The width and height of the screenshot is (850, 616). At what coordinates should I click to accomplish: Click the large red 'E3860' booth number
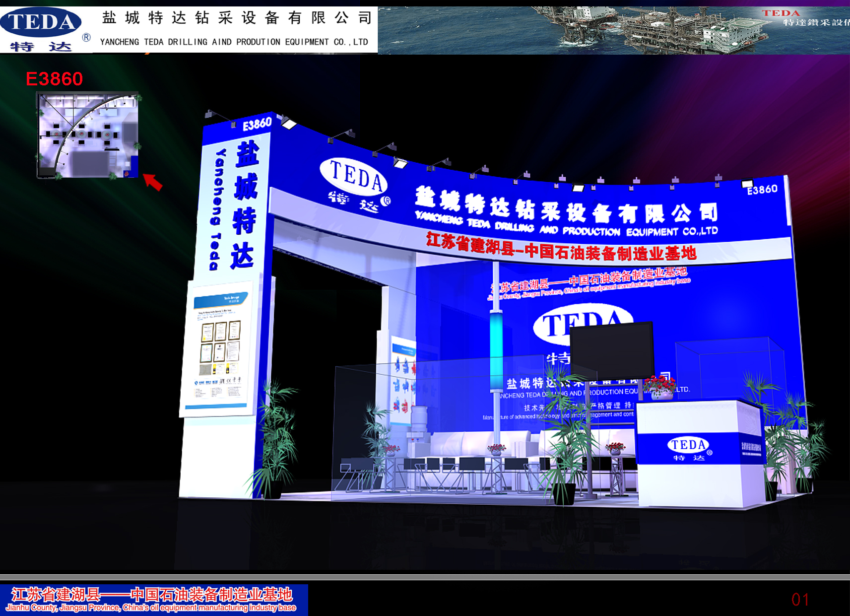pyautogui.click(x=54, y=79)
